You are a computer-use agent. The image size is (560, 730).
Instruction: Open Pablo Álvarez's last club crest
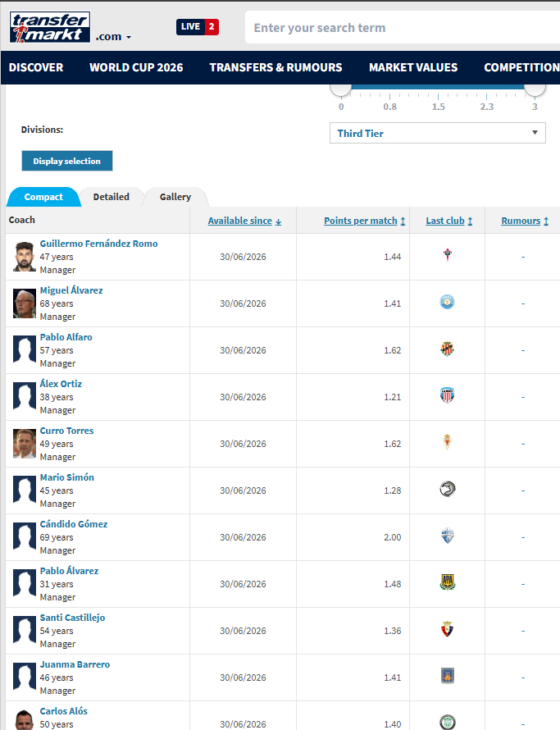pyautogui.click(x=448, y=582)
